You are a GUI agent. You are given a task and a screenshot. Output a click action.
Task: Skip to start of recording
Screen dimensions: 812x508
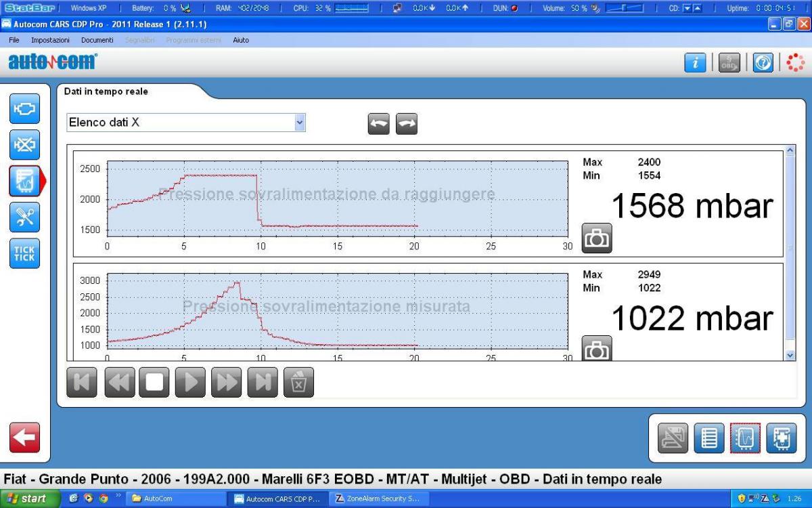click(82, 382)
